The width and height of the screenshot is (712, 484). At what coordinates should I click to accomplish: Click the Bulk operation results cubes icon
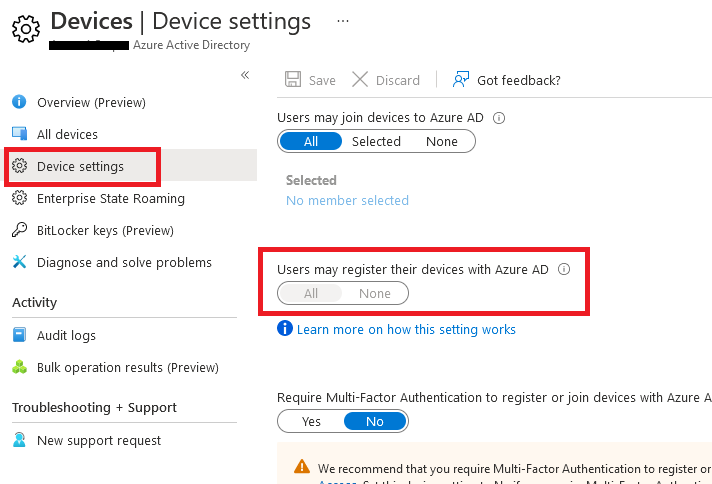(x=19, y=367)
